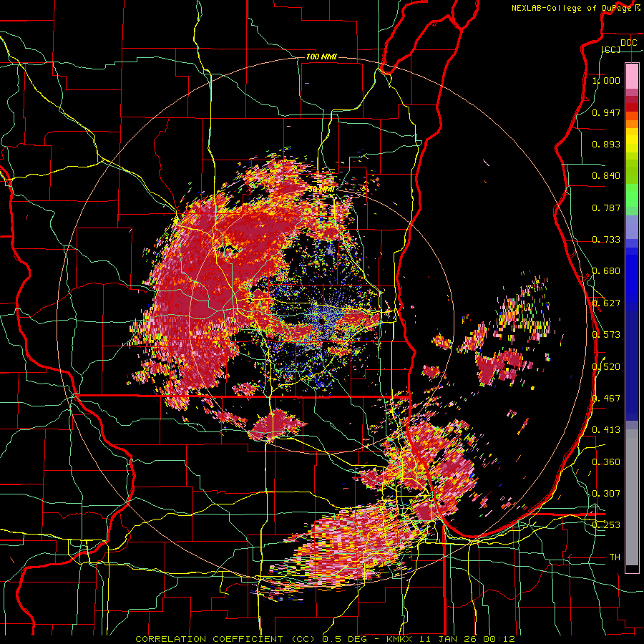
Task: Click the 0.520 scale value
Action: click(x=606, y=366)
